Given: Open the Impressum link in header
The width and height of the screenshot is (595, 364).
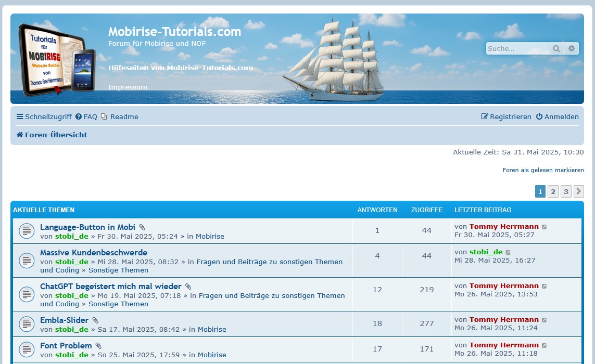Looking at the screenshot, I should point(128,87).
